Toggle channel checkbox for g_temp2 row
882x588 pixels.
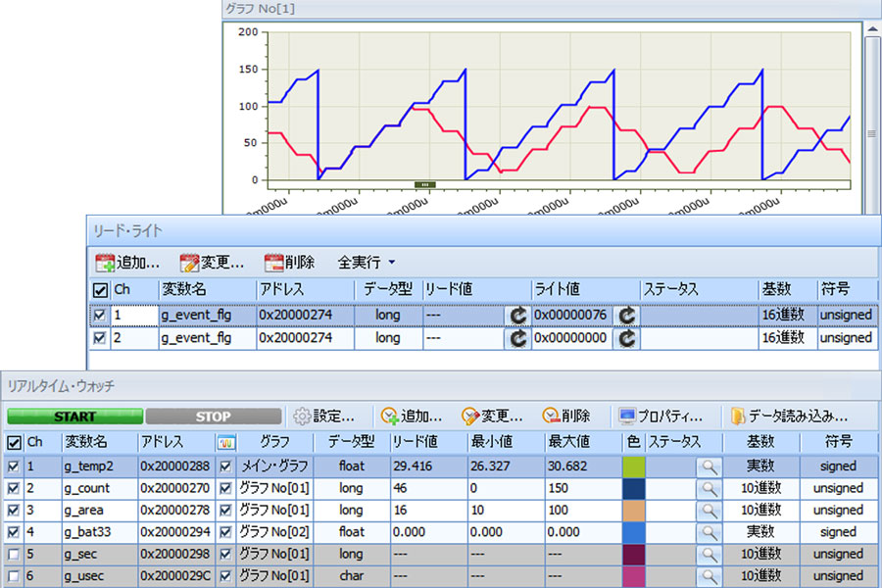point(14,466)
